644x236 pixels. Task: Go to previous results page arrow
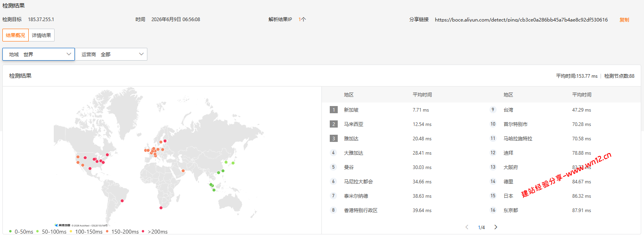click(x=467, y=227)
